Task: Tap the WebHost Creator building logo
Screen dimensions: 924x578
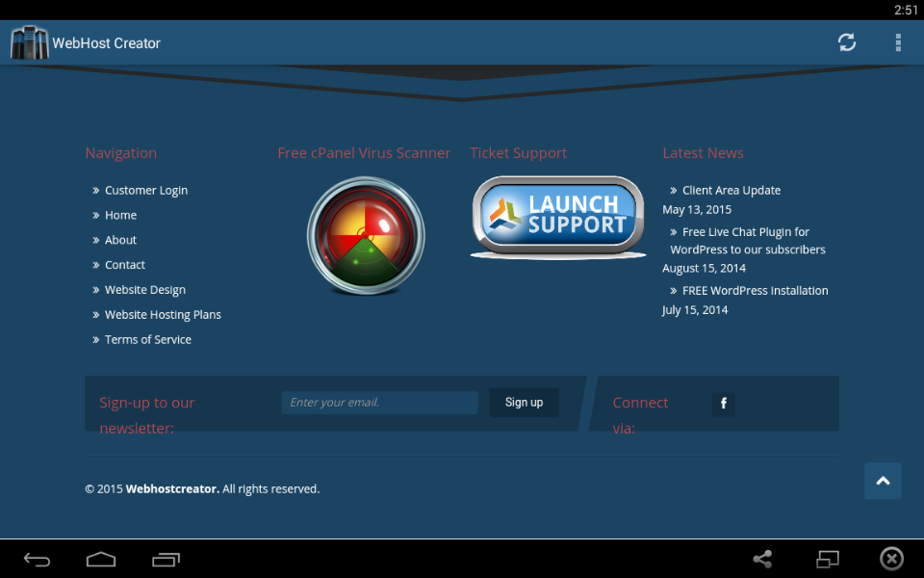Action: 29,42
